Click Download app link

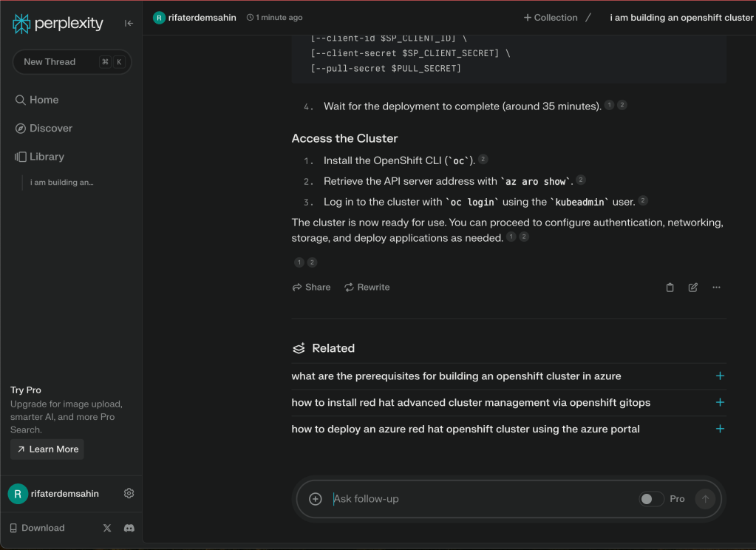pyautogui.click(x=37, y=528)
